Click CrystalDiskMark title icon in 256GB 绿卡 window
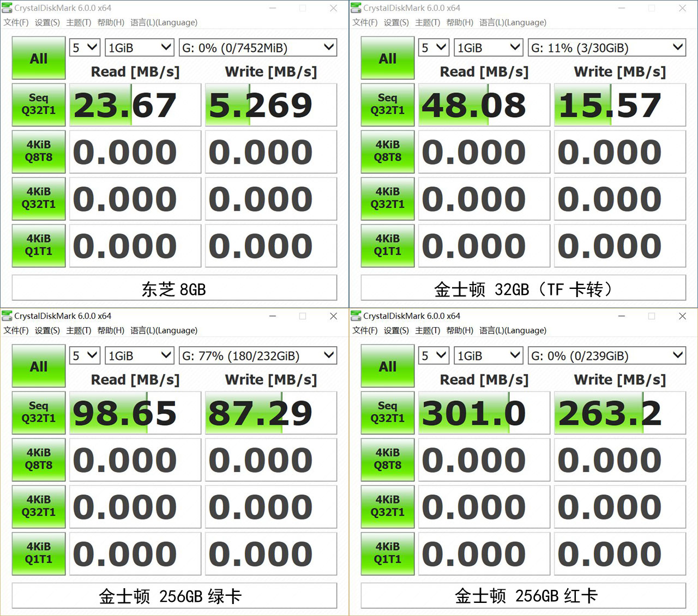698x616 pixels. 7,316
